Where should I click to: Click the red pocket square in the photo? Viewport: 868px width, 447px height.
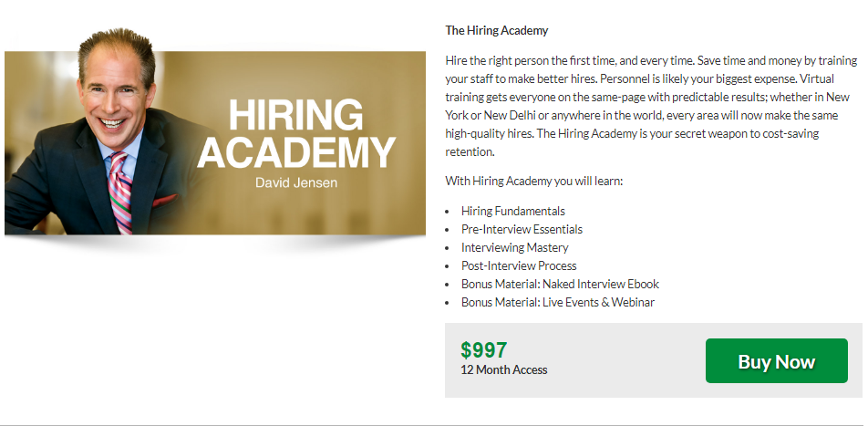165,201
